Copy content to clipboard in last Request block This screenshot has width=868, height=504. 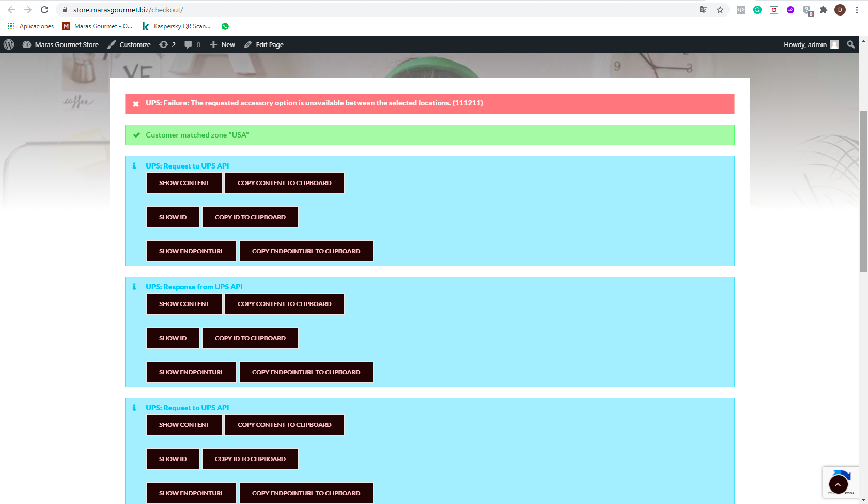(x=285, y=425)
